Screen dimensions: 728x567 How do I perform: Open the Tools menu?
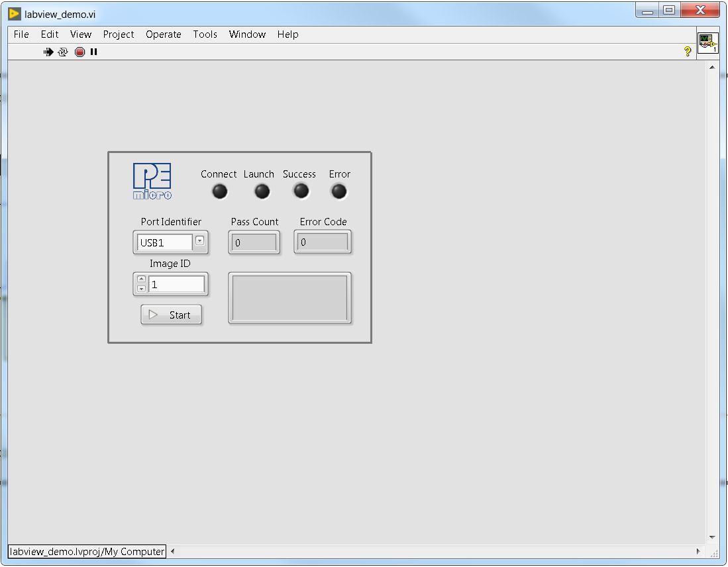205,34
